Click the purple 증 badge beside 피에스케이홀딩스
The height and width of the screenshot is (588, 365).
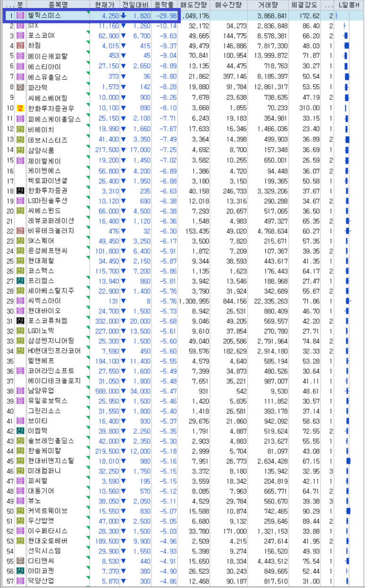[x=20, y=118]
